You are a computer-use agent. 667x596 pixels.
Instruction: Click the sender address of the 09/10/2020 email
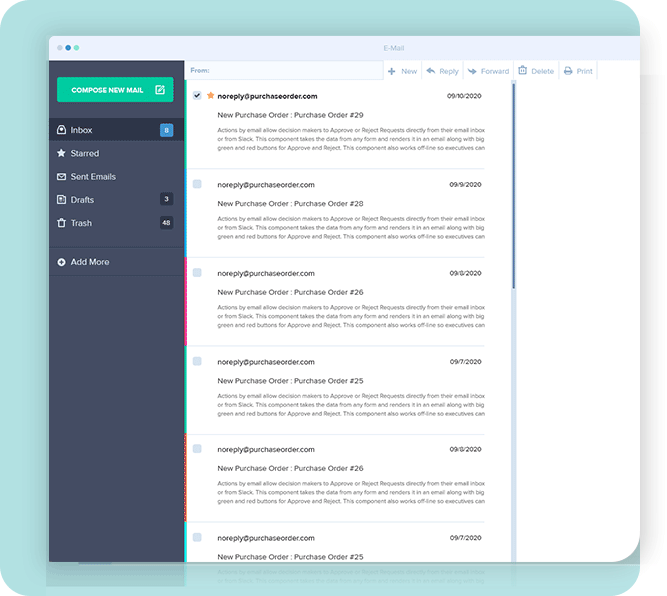267,96
